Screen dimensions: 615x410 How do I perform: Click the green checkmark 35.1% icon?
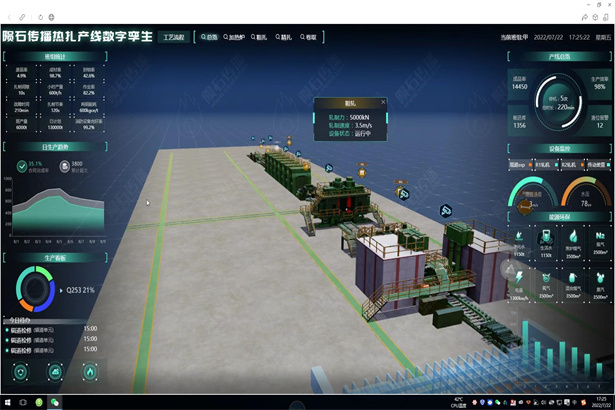(22, 166)
